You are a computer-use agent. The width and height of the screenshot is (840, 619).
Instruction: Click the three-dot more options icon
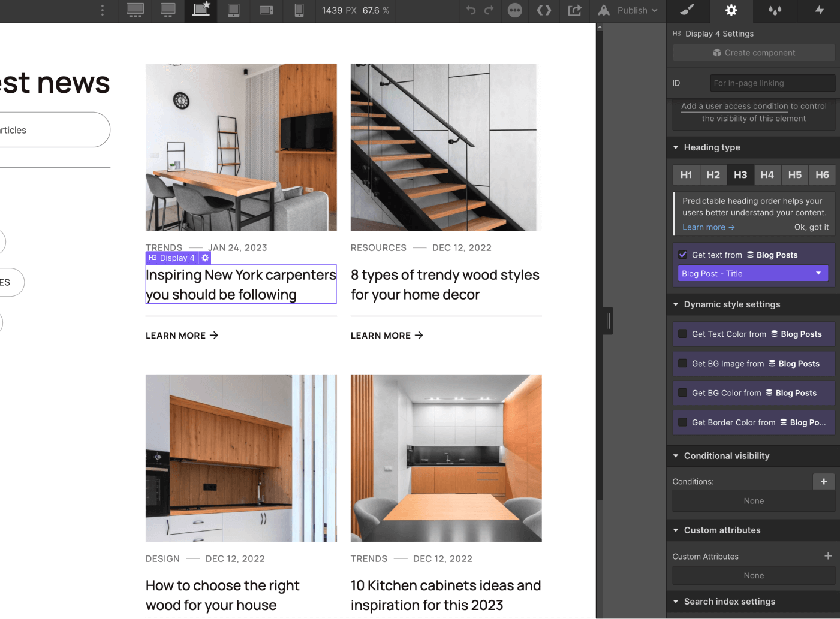click(x=514, y=11)
